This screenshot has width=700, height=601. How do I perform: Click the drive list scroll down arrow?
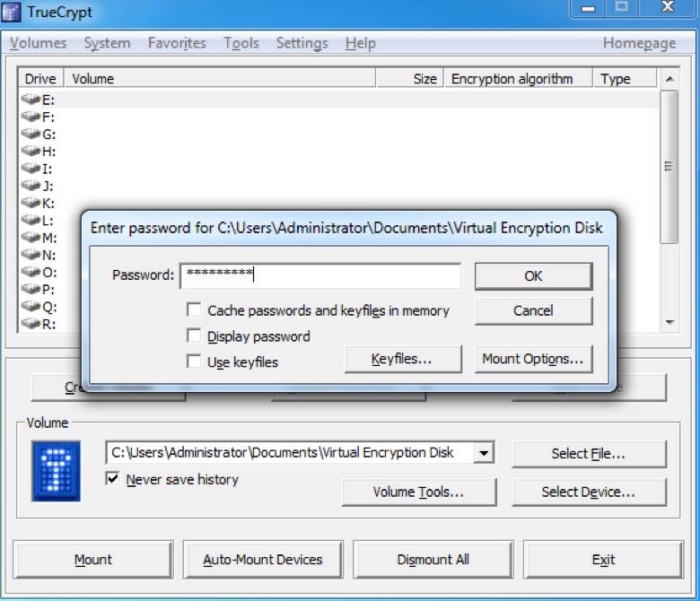pos(669,322)
